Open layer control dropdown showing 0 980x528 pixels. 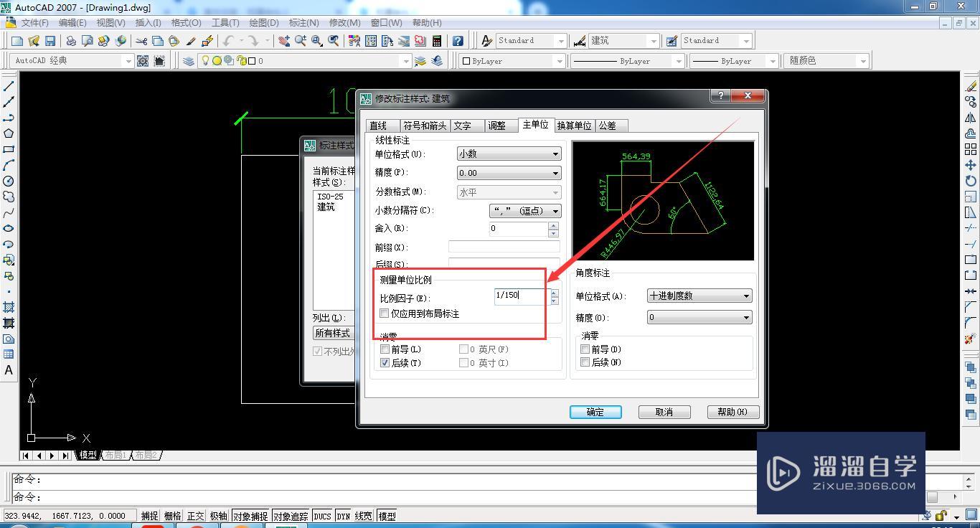(305, 61)
